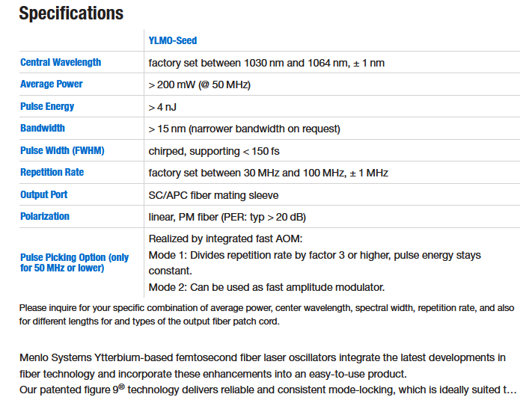Select the Pulse Energy label
Screen dimensions: 532x406
pyautogui.click(x=47, y=106)
